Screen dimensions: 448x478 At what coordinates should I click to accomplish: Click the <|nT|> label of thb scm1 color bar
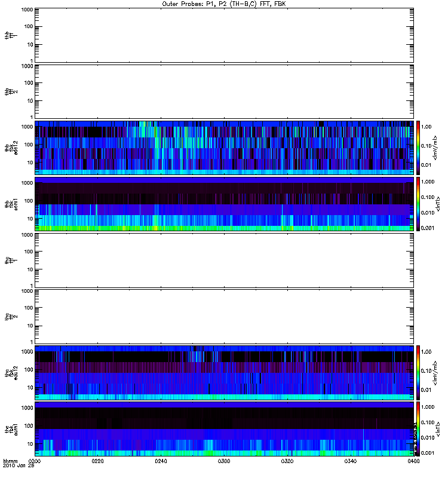coord(438,204)
